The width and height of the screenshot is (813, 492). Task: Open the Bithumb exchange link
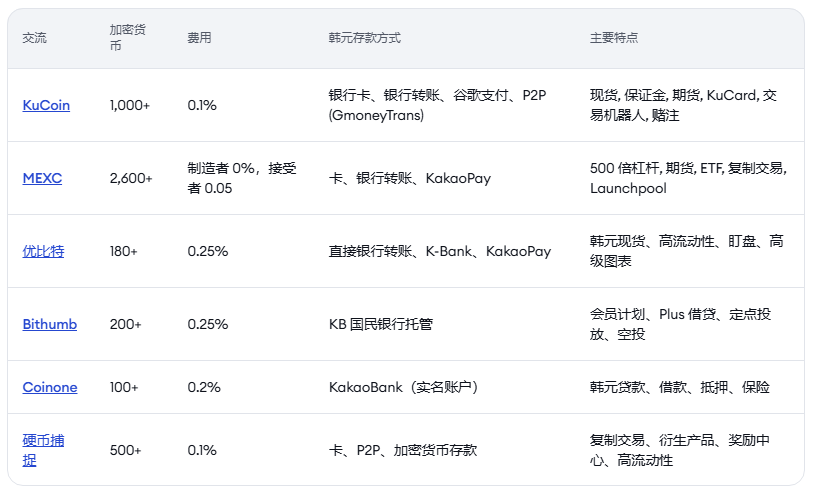(x=50, y=324)
